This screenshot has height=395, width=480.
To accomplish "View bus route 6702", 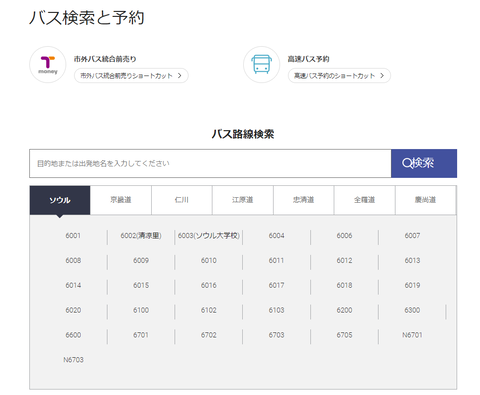I will coord(209,335).
